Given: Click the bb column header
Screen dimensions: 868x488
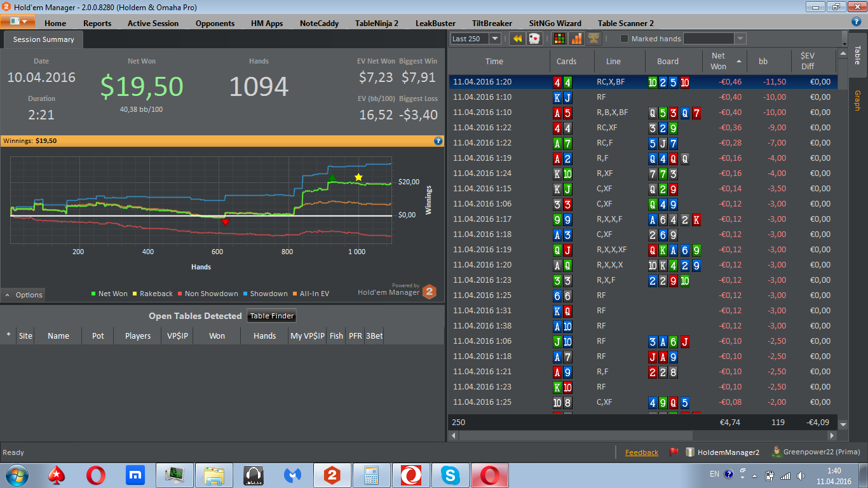Looking at the screenshot, I should (769, 61).
